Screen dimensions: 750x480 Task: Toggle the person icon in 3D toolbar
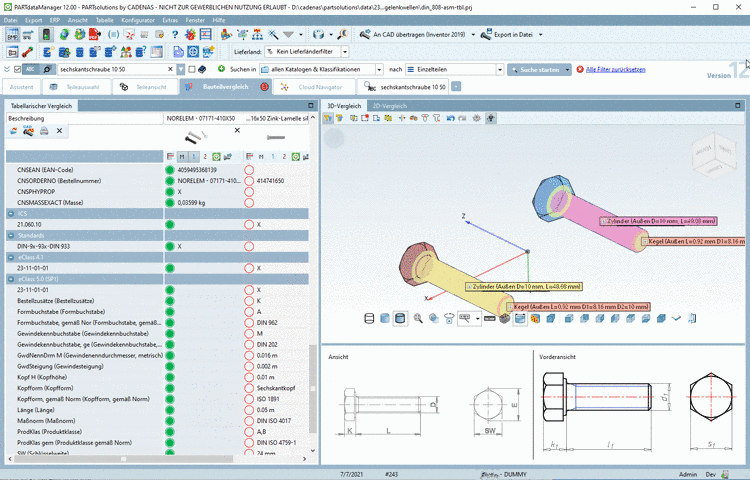(491, 118)
